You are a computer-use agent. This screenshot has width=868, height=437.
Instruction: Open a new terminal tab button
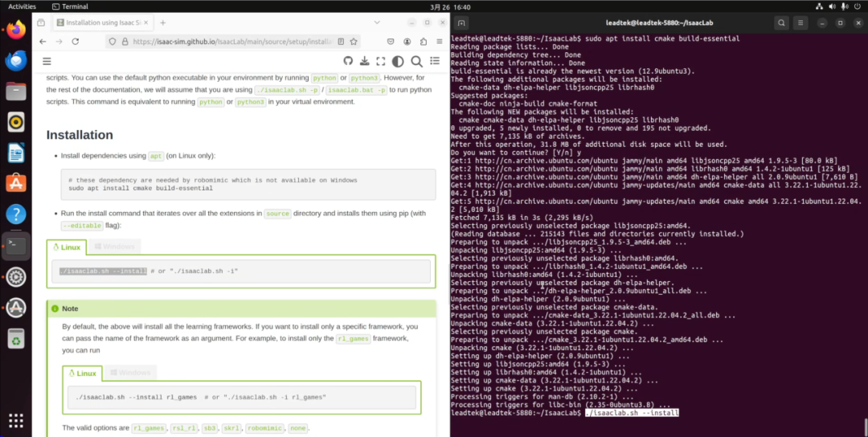461,22
